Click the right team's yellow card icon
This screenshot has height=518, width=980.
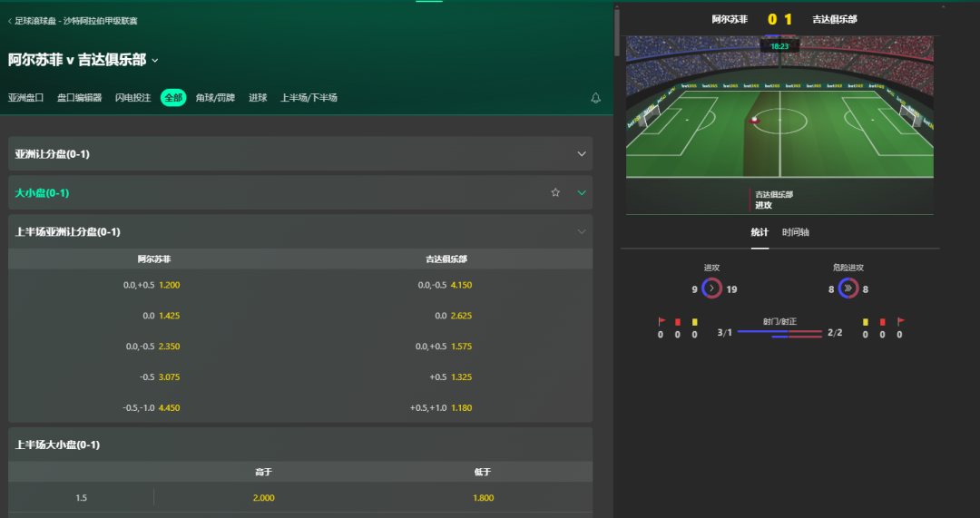tap(865, 322)
